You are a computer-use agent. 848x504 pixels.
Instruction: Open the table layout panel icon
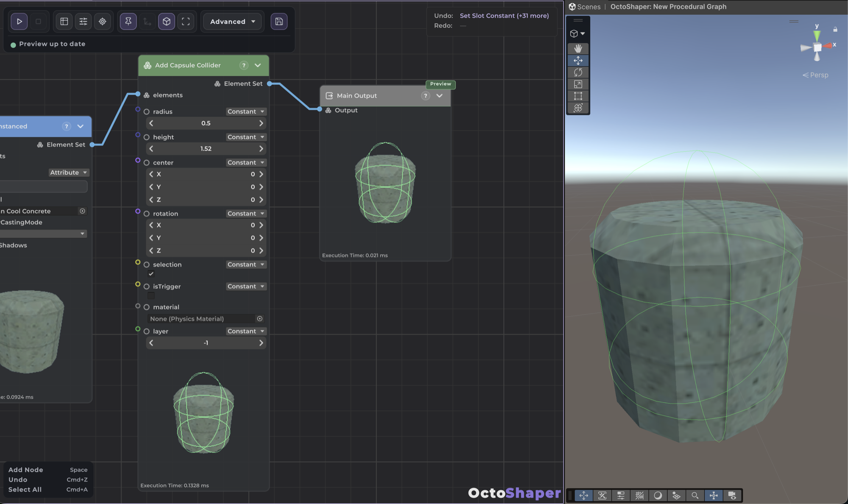[64, 22]
